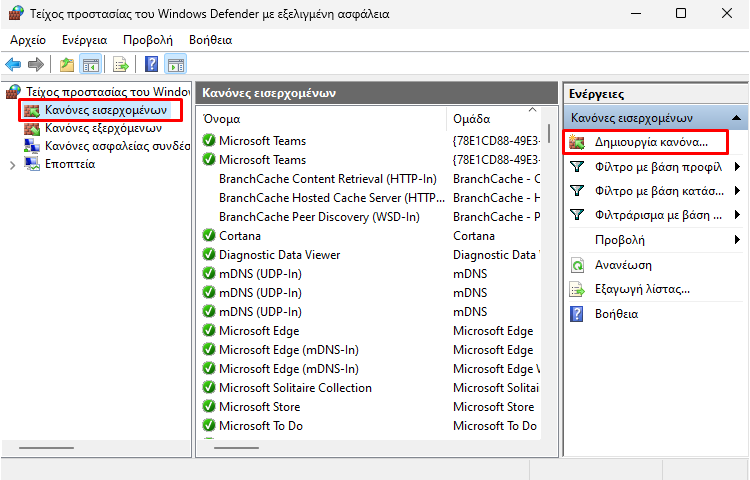750x480 pixels.
Task: Click the Microsoft To Do group cell
Action: point(495,425)
